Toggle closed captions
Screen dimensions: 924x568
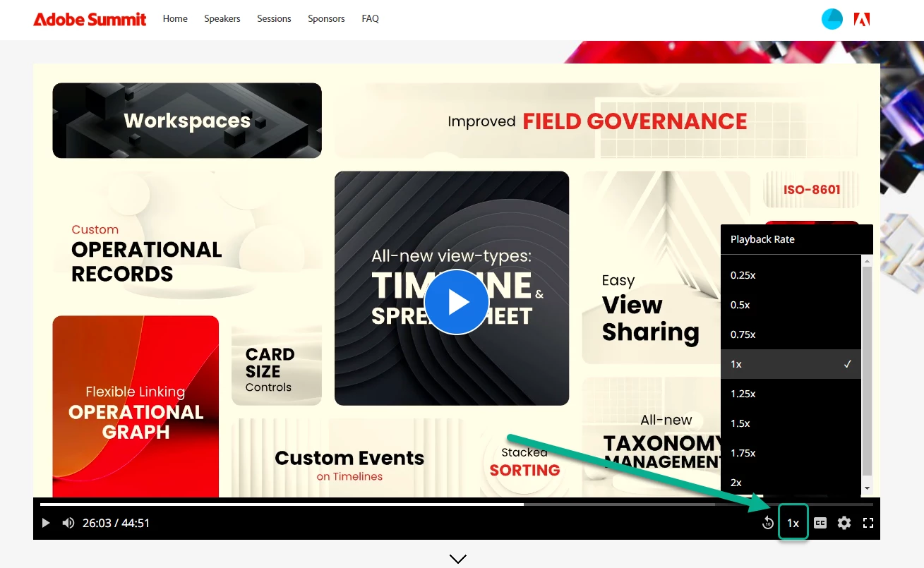[x=820, y=523]
